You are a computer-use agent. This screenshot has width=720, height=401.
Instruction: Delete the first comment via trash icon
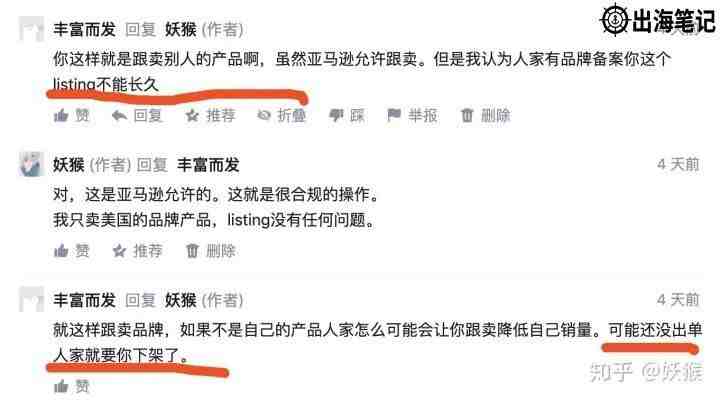coord(467,115)
